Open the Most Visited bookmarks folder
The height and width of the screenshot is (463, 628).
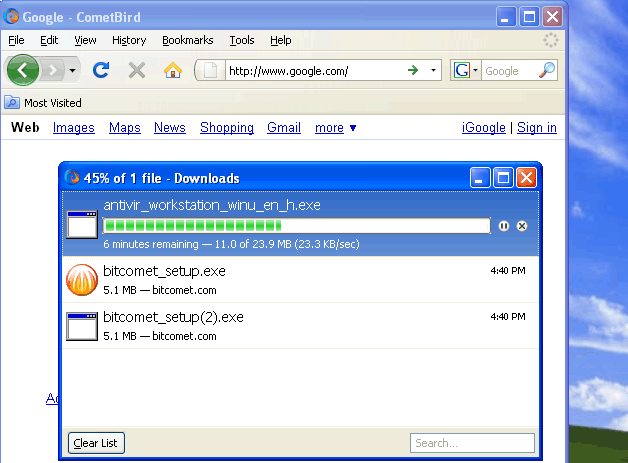coord(43,103)
